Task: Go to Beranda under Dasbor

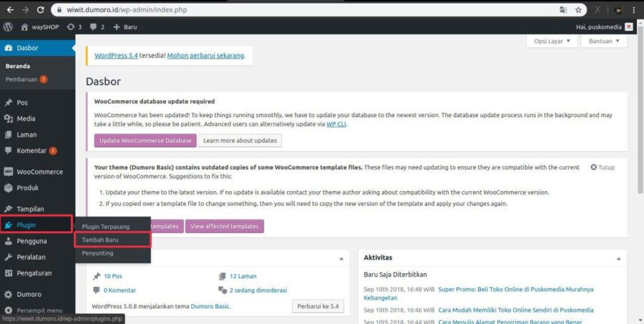Action: [x=18, y=66]
